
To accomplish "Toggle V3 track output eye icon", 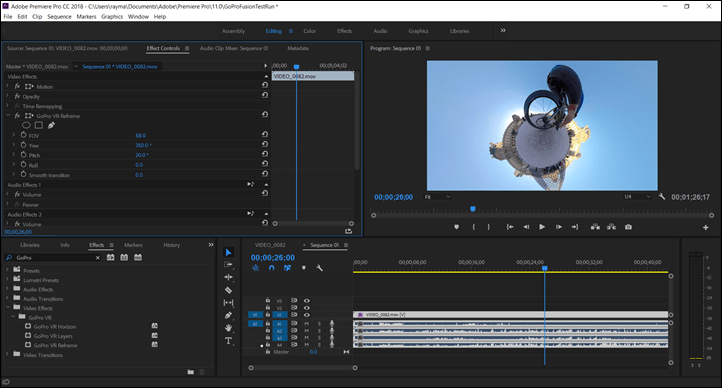I will pos(307,301).
